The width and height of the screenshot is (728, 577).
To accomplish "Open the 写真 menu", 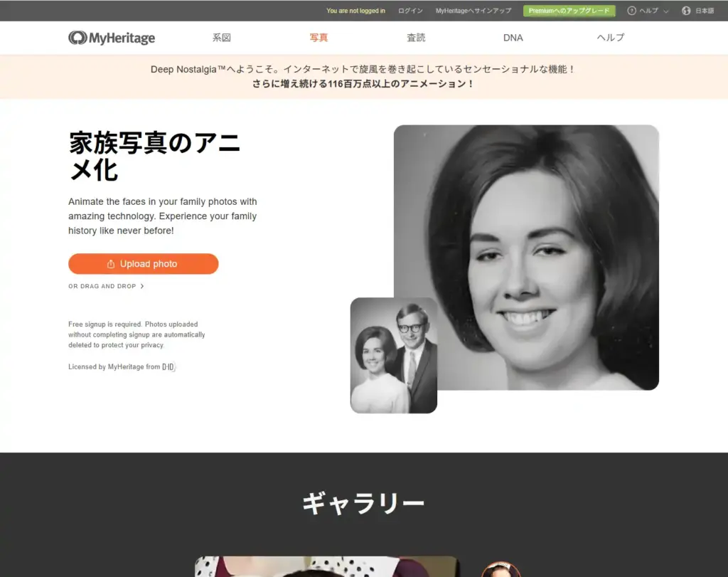I will (318, 38).
